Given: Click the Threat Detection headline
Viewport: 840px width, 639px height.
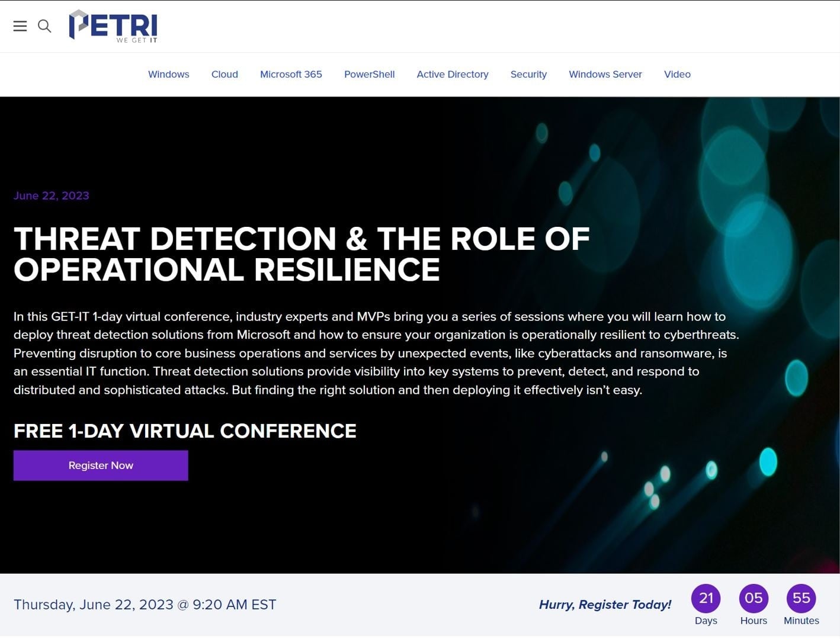Looking at the screenshot, I should pos(302,254).
